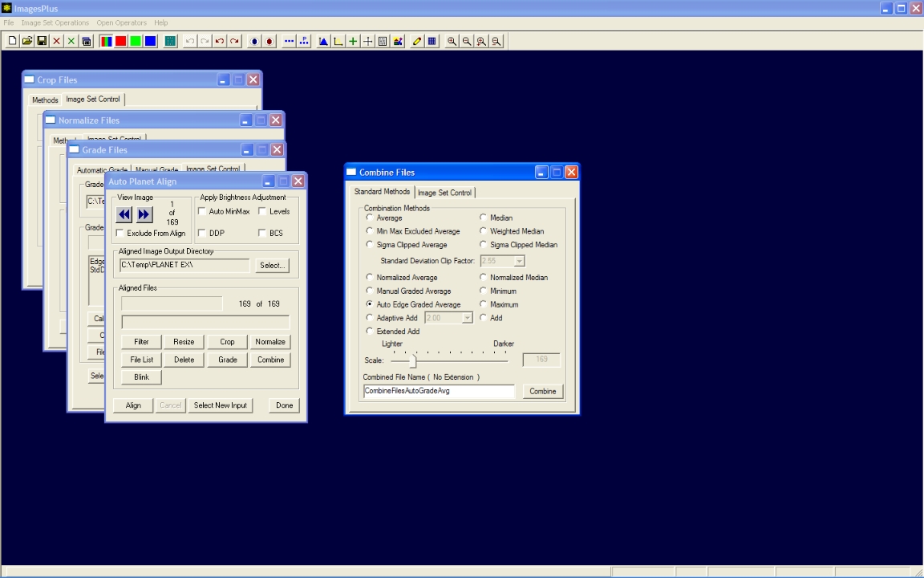Click the black crosshair toolbar icon
Screen dimensions: 924x578
pyautogui.click(x=367, y=41)
